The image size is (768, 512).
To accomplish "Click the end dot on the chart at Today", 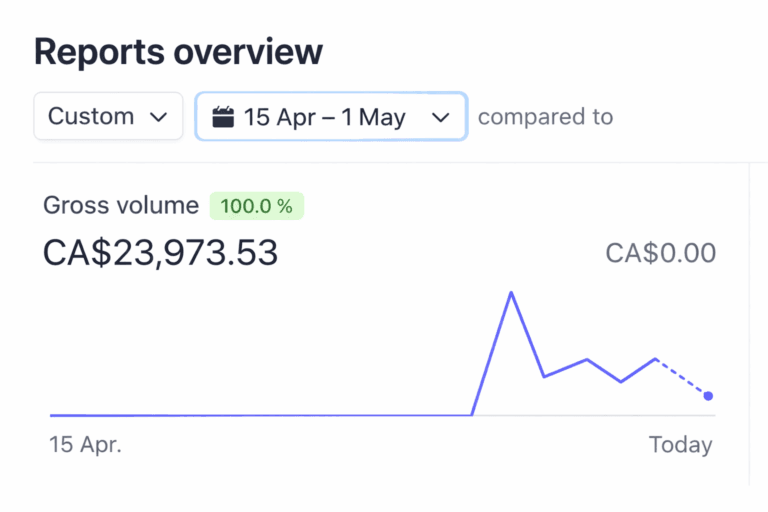I will pos(708,396).
